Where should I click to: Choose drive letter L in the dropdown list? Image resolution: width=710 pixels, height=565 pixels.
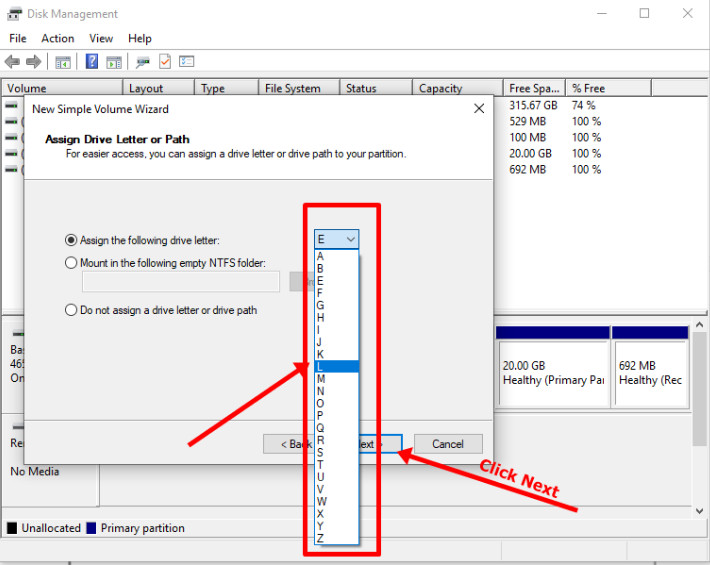336,366
